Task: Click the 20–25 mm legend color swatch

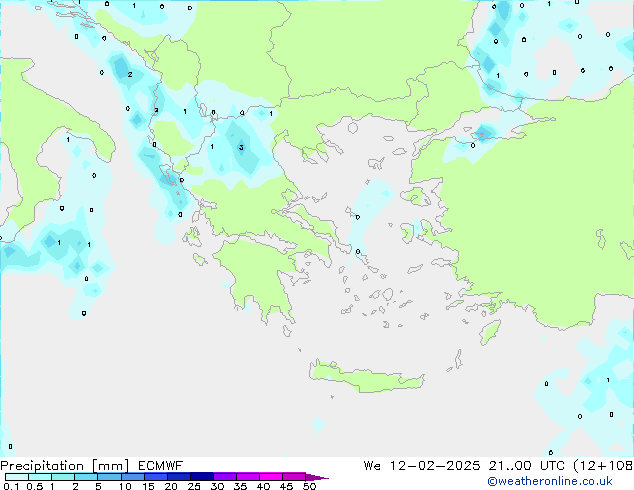Action: tap(178, 477)
